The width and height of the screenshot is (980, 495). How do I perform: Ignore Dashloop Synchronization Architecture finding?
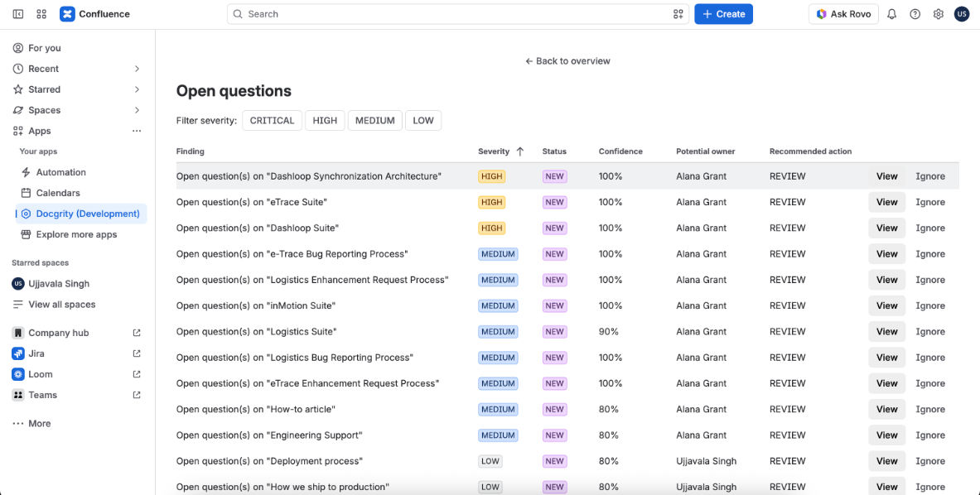coord(930,176)
